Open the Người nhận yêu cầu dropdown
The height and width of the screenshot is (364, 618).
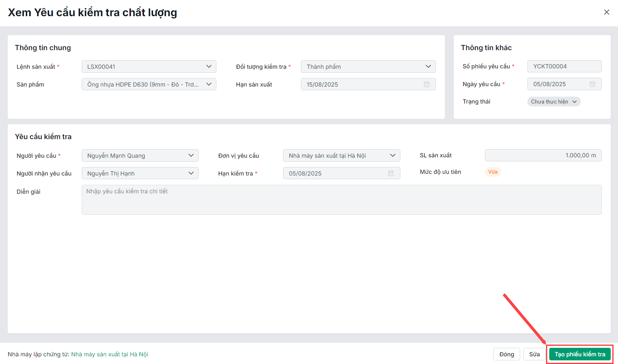click(191, 173)
